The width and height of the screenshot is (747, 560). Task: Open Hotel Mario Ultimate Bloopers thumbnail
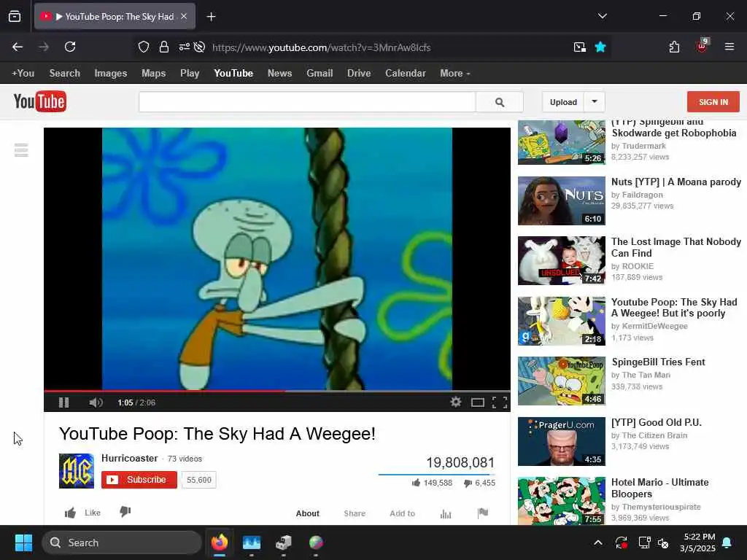pyautogui.click(x=562, y=501)
